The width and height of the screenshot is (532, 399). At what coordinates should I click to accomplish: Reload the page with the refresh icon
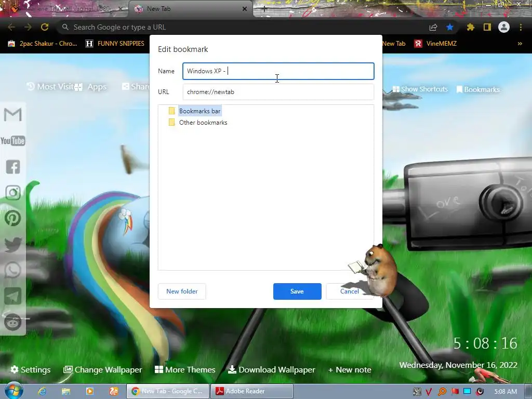tap(45, 27)
